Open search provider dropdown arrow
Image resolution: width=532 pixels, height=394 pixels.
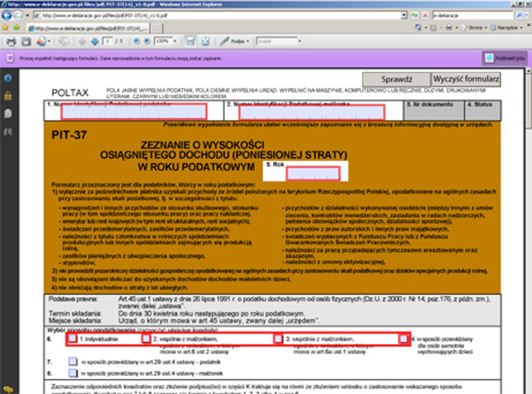[527, 15]
